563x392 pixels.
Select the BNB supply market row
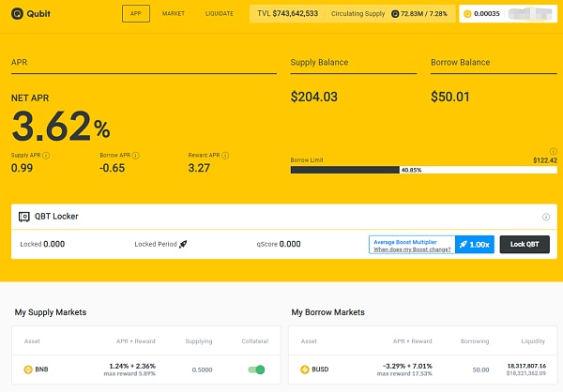coord(141,369)
